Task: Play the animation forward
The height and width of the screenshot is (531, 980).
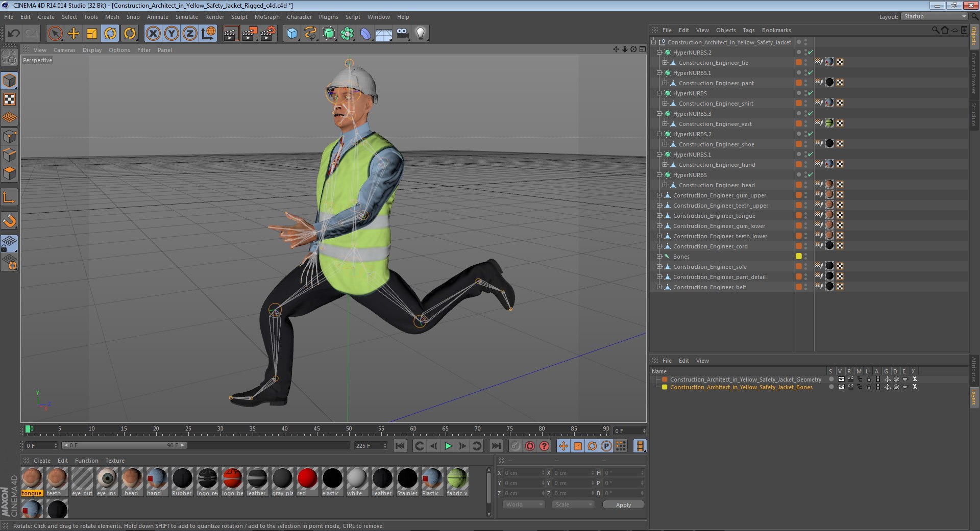Action: (x=448, y=446)
